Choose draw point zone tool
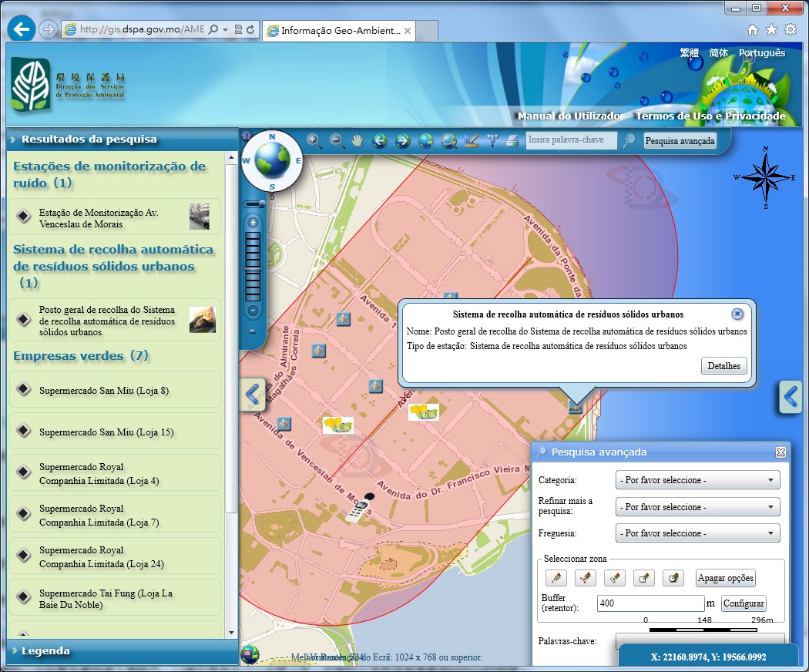This screenshot has width=809, height=672. 556,578
